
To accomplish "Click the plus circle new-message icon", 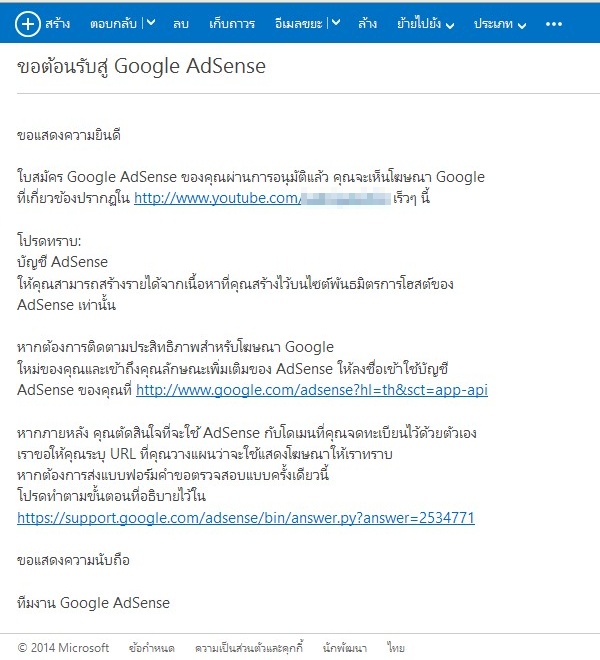I will [28, 24].
